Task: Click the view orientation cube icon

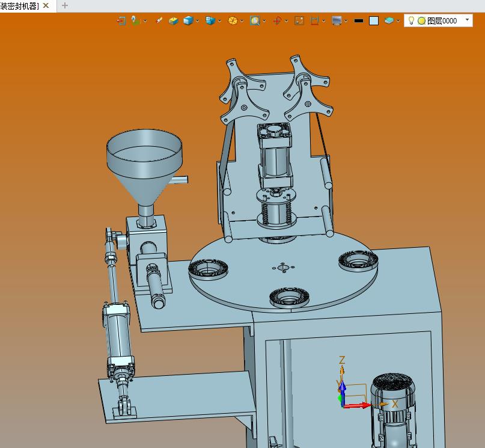Action: click(x=210, y=20)
